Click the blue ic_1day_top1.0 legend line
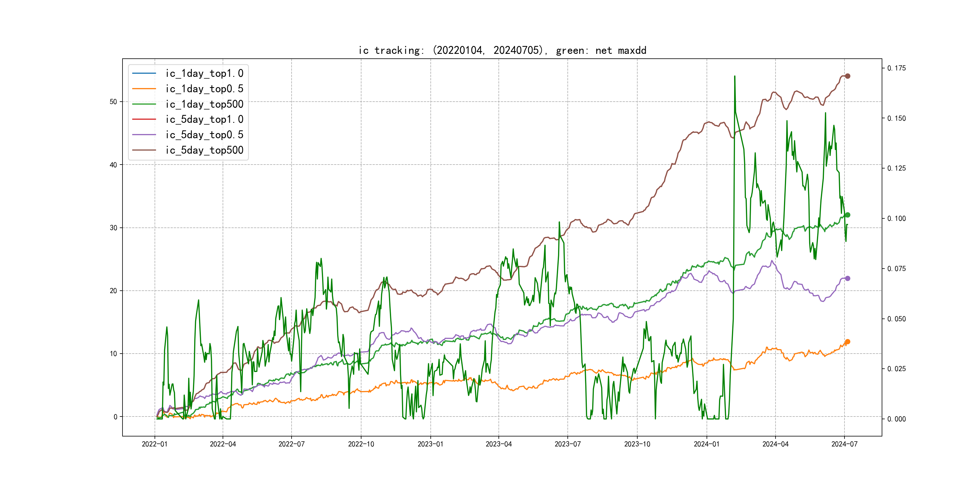The width and height of the screenshot is (980, 490). [x=144, y=73]
